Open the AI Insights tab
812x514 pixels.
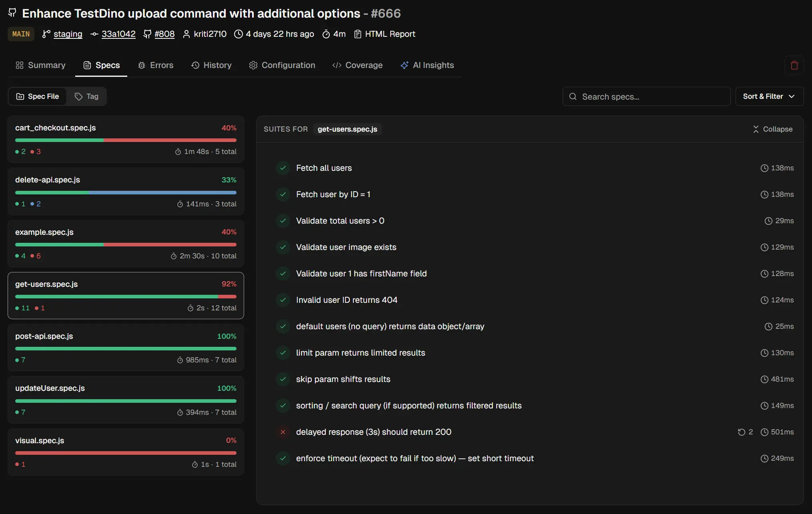tap(427, 65)
